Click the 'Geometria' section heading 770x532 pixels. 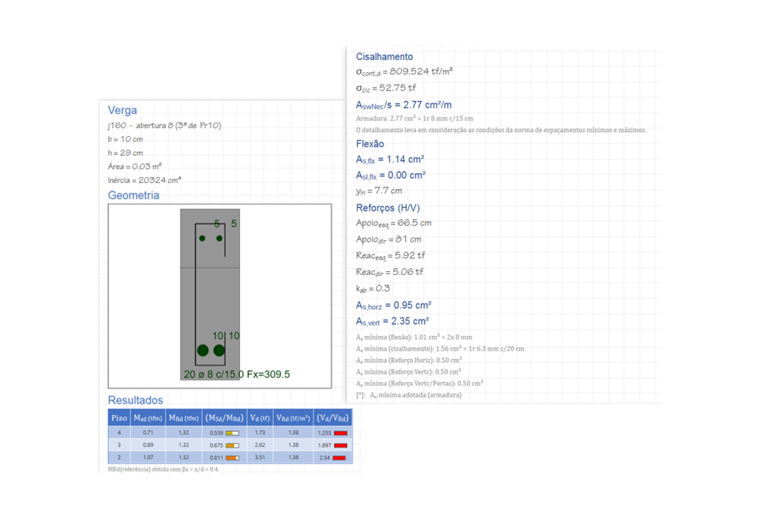pos(133,195)
